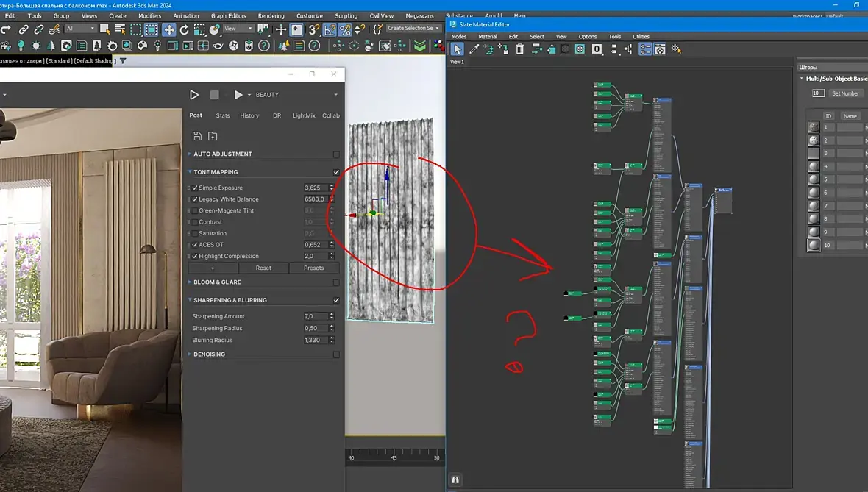Enable the Green-Magenta Tint checkbox
Screen dimensions: 868x492
(195, 210)
